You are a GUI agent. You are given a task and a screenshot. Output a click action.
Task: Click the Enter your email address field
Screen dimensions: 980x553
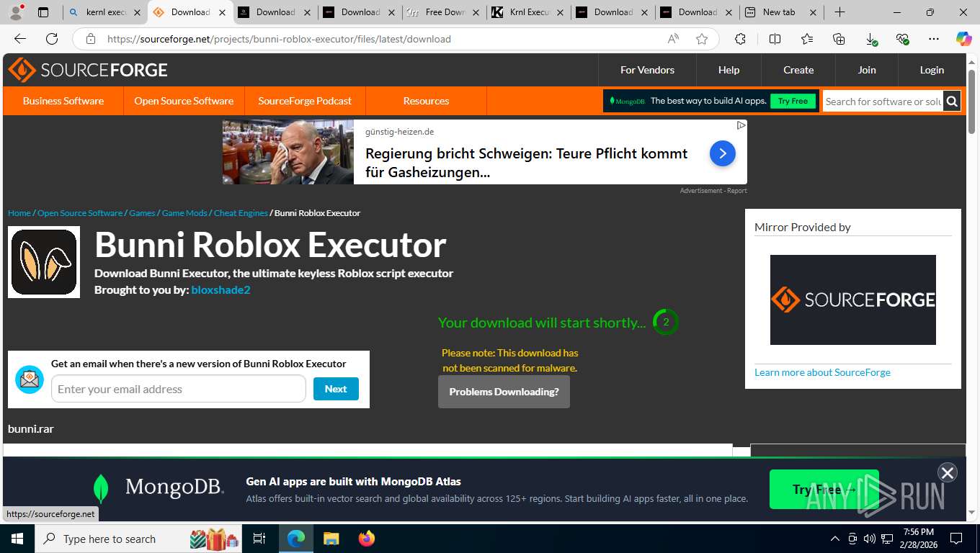179,389
